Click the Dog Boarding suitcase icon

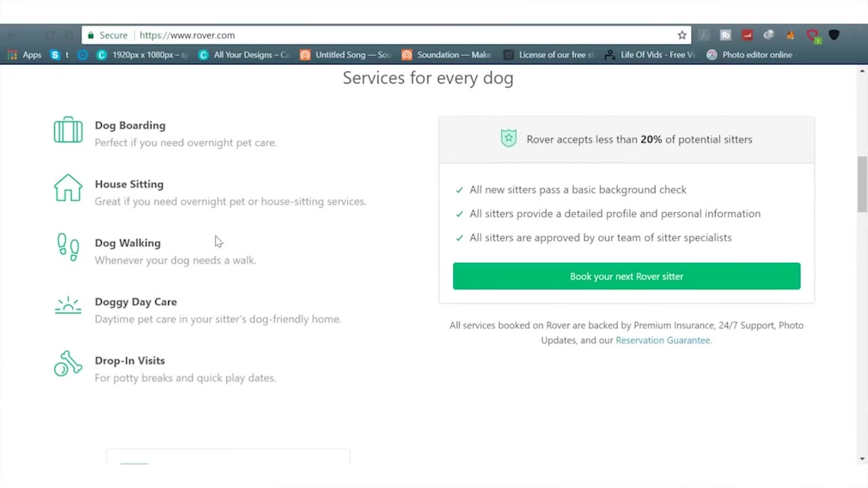(68, 129)
